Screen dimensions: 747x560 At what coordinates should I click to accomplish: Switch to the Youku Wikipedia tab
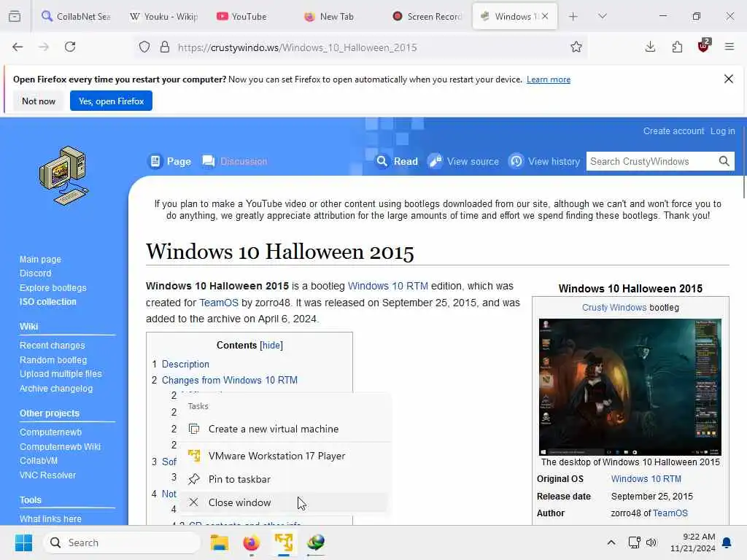(x=164, y=16)
